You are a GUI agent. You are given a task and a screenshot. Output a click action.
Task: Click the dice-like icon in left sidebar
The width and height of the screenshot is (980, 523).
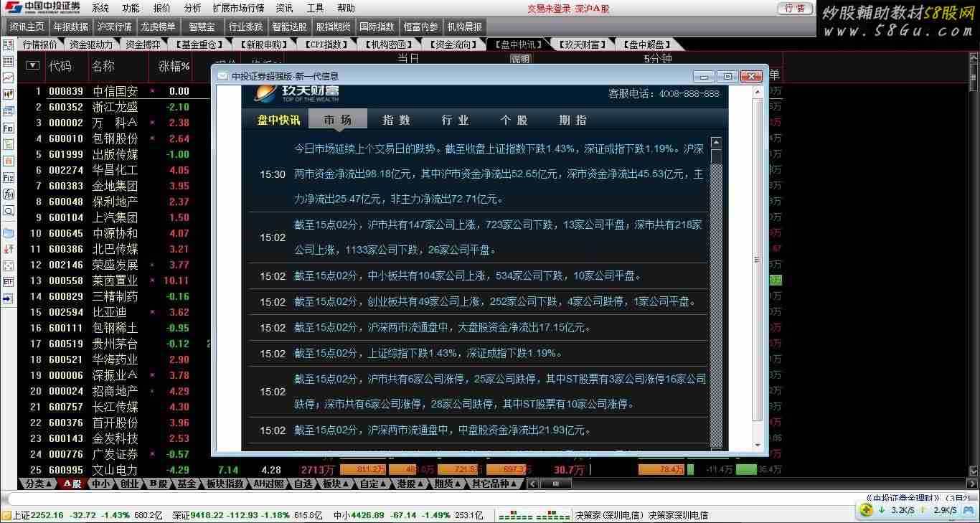[x=9, y=266]
